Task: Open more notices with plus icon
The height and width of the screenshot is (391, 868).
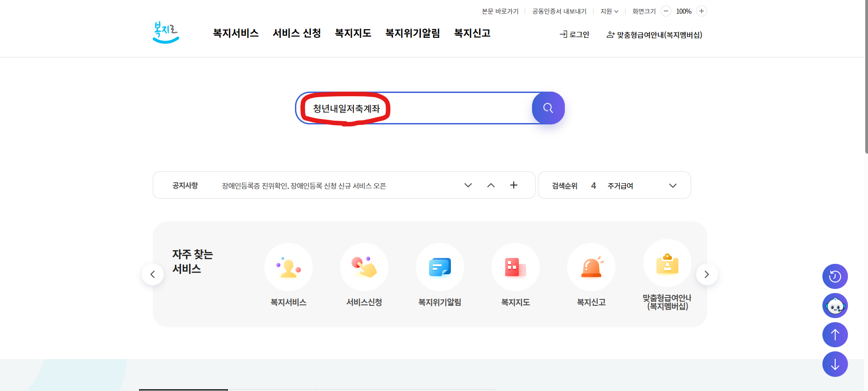Action: coord(514,185)
